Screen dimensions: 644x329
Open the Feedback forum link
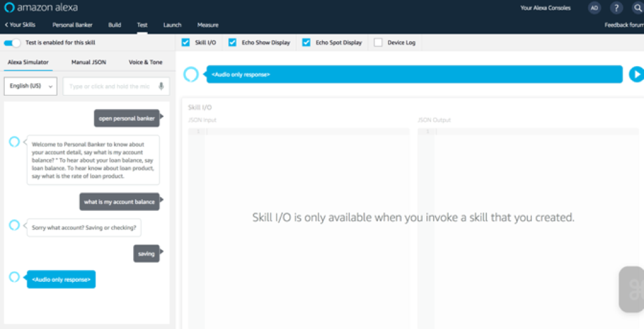(x=624, y=25)
